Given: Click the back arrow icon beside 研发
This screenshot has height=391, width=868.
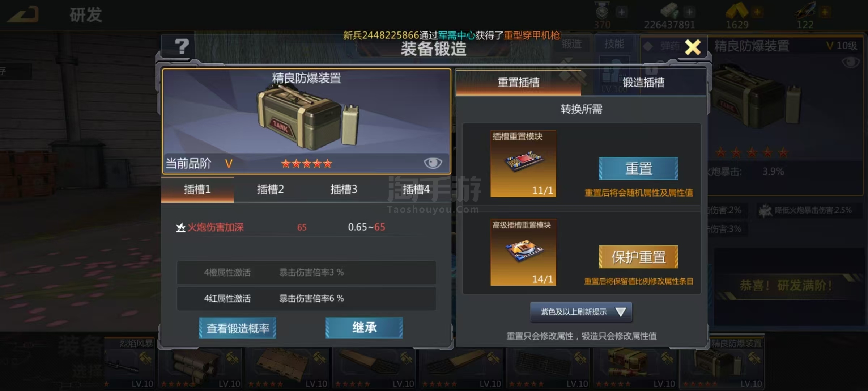Looking at the screenshot, I should 23,14.
